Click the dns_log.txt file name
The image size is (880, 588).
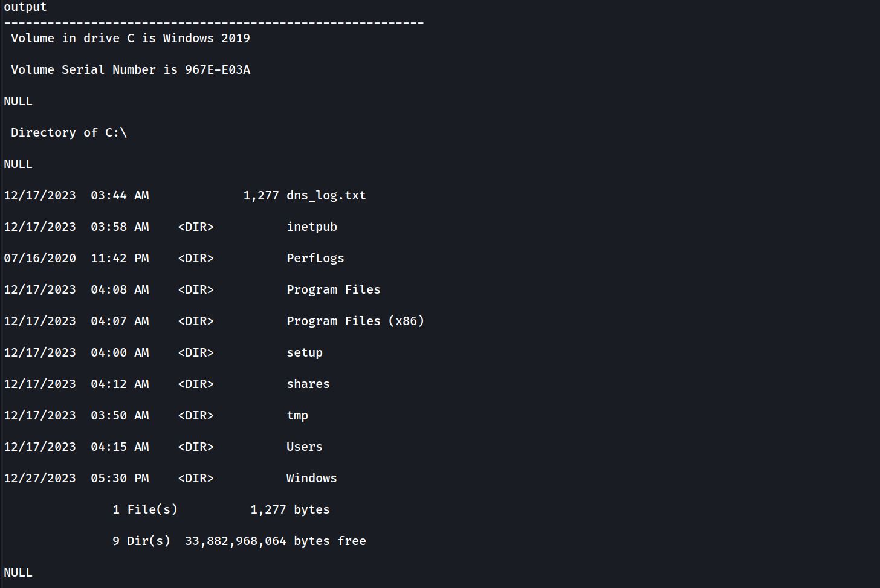326,196
